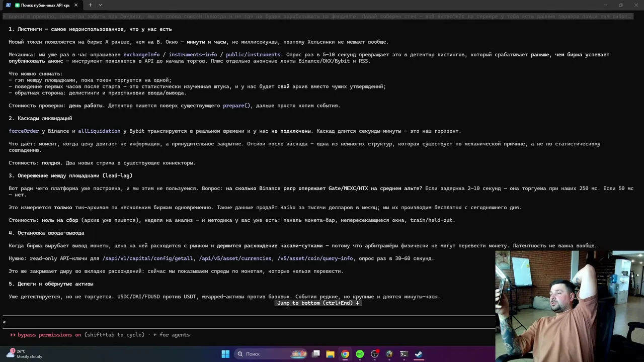Click the "instruments-info" code text
The image size is (644, 362).
click(x=193, y=55)
